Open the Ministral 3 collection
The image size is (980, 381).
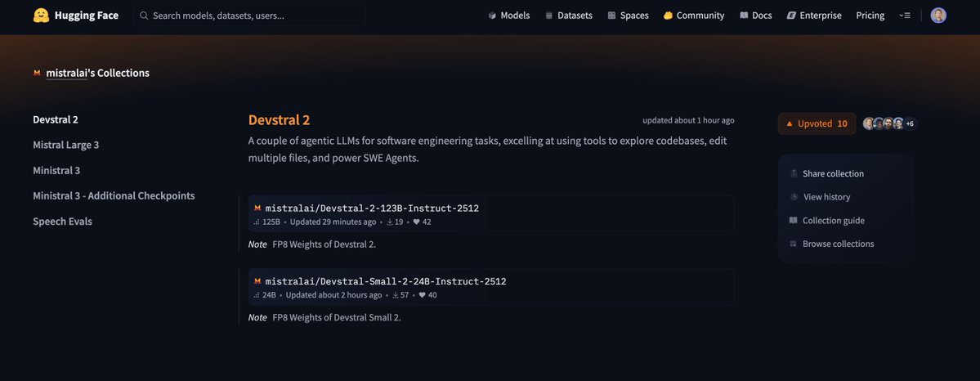(x=56, y=170)
